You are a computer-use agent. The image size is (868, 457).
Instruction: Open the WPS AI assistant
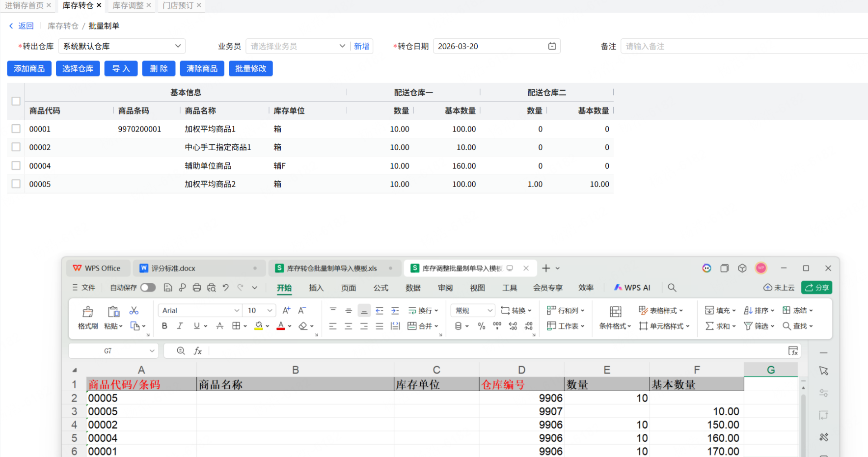point(632,288)
